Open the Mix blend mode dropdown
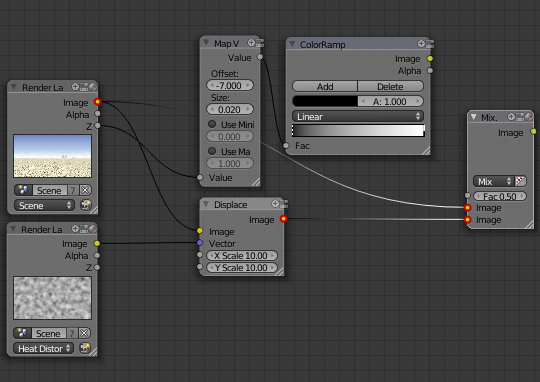The height and width of the screenshot is (382, 540). click(x=494, y=181)
